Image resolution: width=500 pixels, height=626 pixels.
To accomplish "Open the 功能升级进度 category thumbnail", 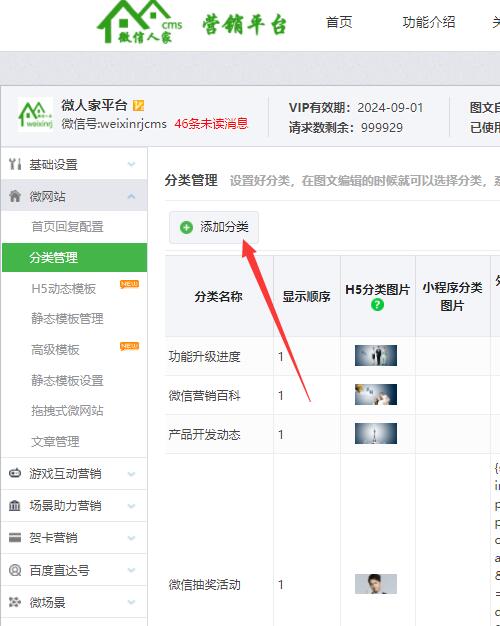I will (376, 355).
